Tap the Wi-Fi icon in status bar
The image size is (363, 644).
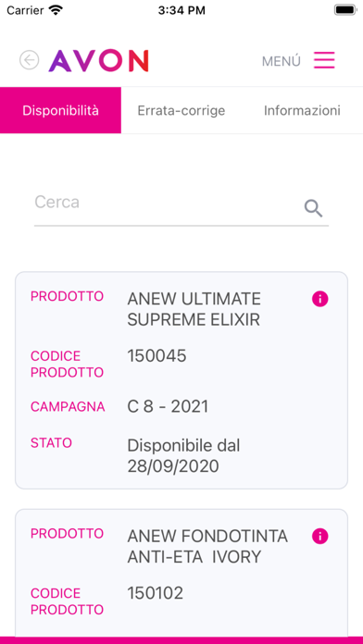pyautogui.click(x=56, y=10)
